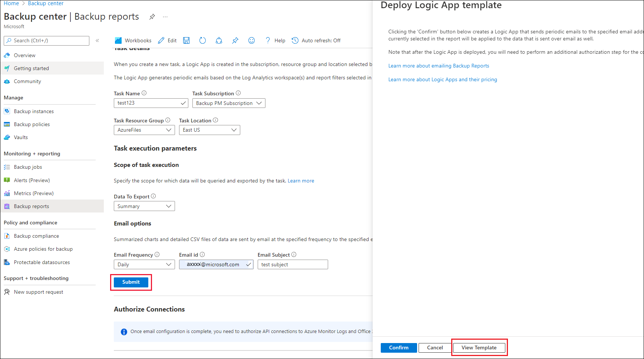Open the ellipsis overflow menu
Screen dimensions: 644x359
165,16
